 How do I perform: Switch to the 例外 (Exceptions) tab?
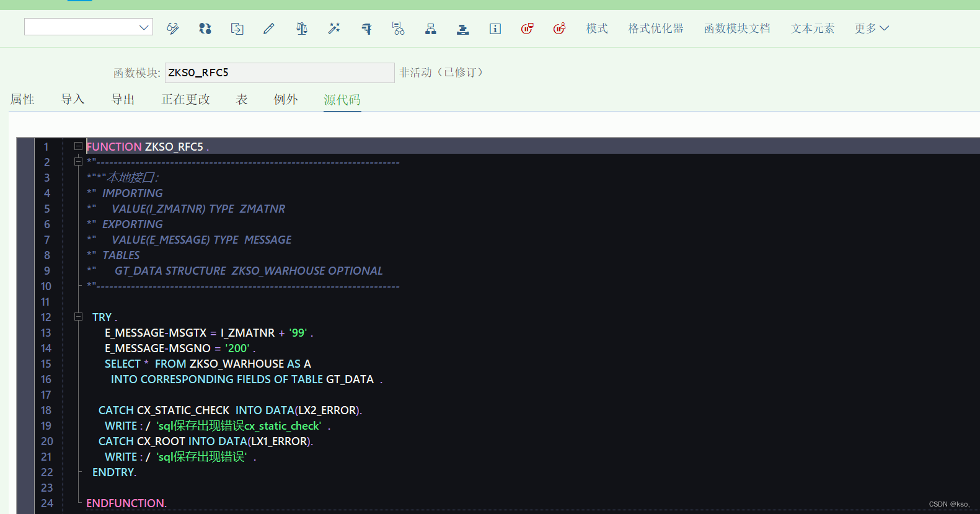[286, 99]
